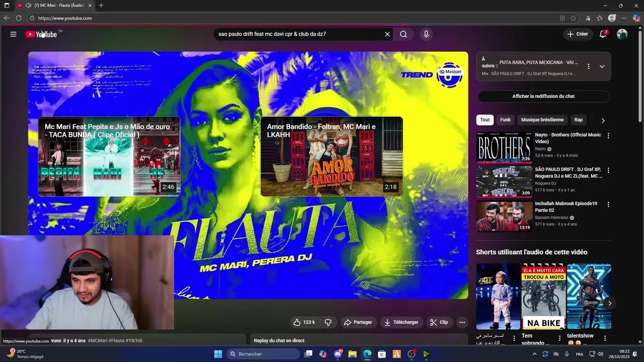This screenshot has width=644, height=362.
Task: Open TACA BUNDA suggested end-screen video
Action: coord(109,156)
